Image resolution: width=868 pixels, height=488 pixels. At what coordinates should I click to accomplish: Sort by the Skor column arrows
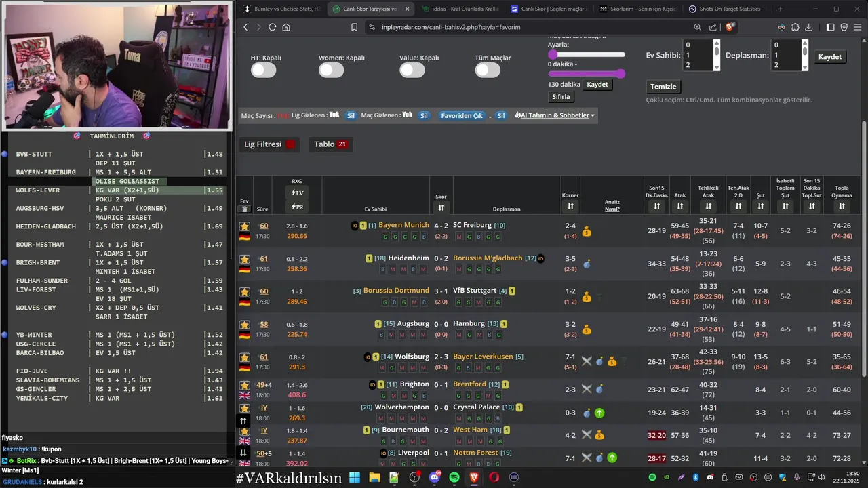[x=441, y=207]
